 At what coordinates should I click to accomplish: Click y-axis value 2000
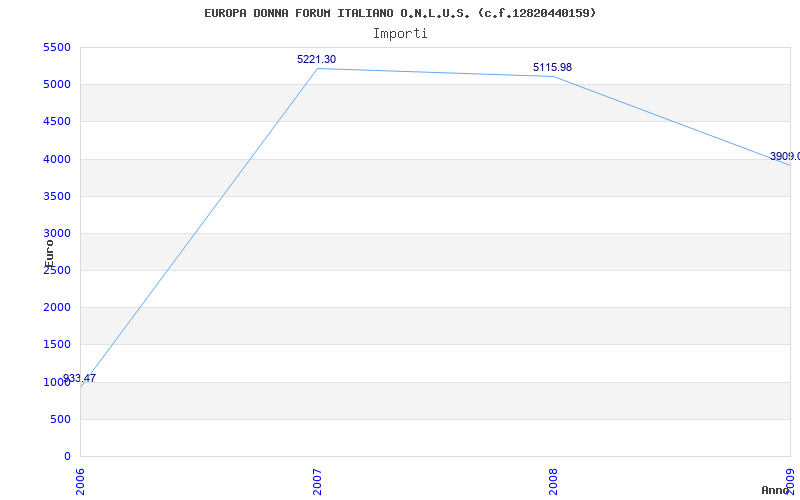point(57,308)
